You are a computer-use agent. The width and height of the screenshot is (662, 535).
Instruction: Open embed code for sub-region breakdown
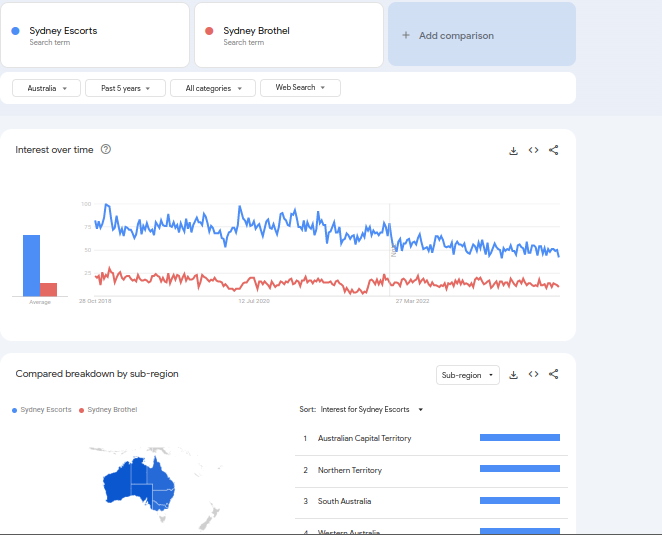pyautogui.click(x=533, y=375)
